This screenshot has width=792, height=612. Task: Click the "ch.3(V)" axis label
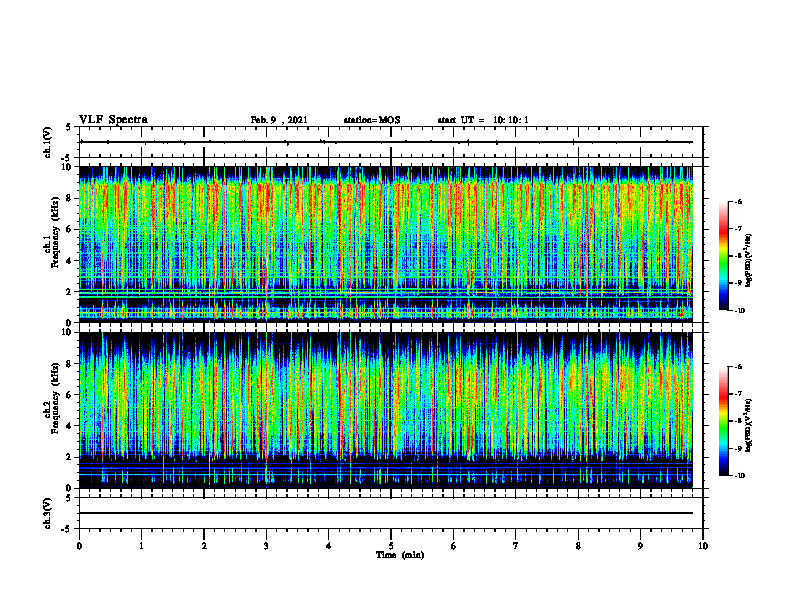[x=47, y=513]
